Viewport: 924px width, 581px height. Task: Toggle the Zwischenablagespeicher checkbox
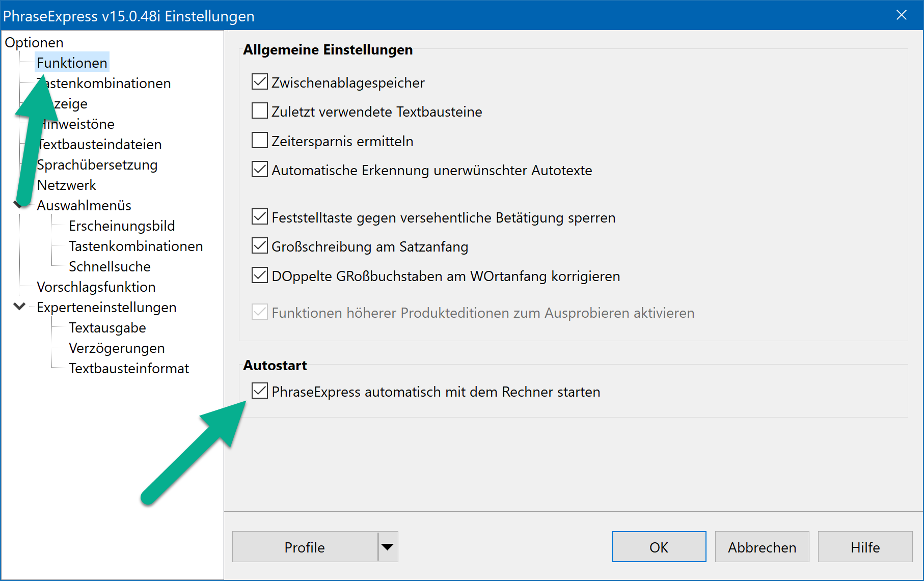coord(260,81)
